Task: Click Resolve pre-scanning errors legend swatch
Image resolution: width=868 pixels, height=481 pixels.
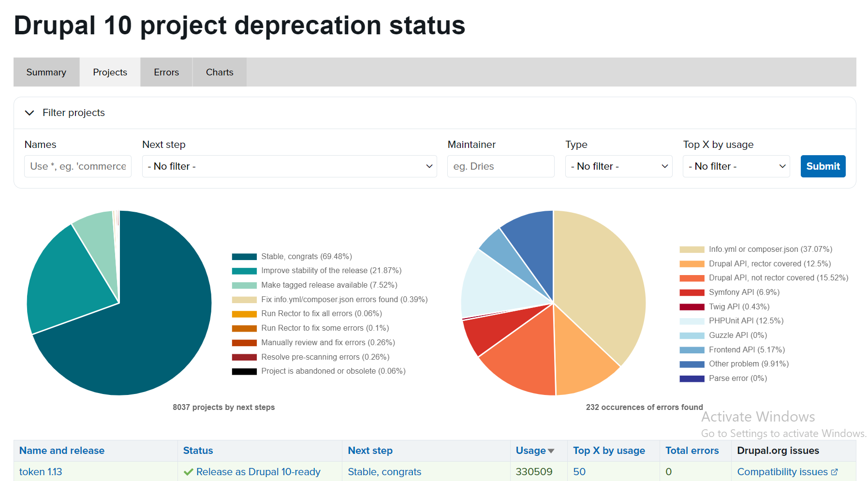Action: tap(244, 357)
